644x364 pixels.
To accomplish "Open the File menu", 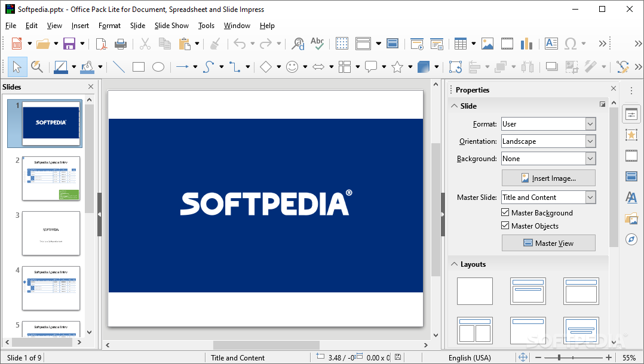I will point(11,26).
